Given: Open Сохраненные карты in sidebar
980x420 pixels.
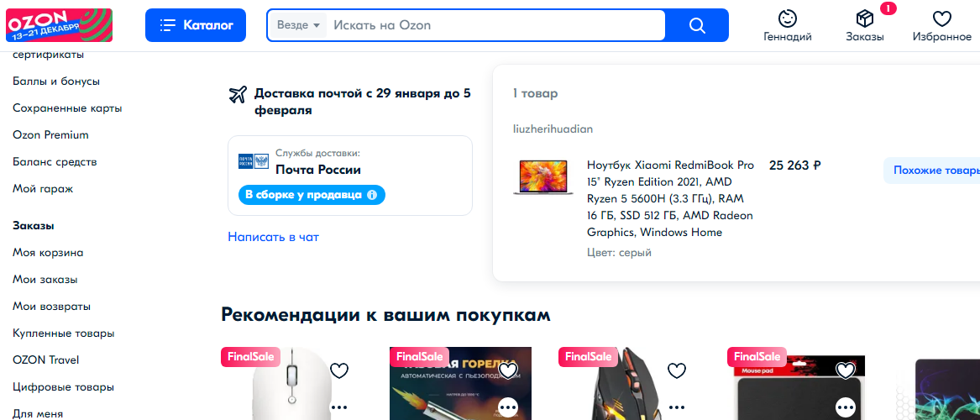Looking at the screenshot, I should click(x=67, y=108).
